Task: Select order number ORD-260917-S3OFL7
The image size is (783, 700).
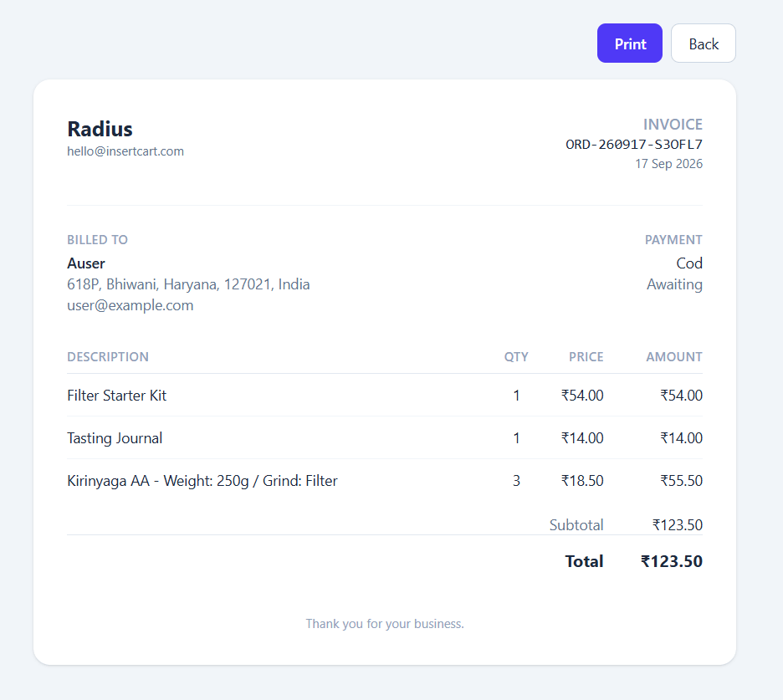Action: point(634,145)
